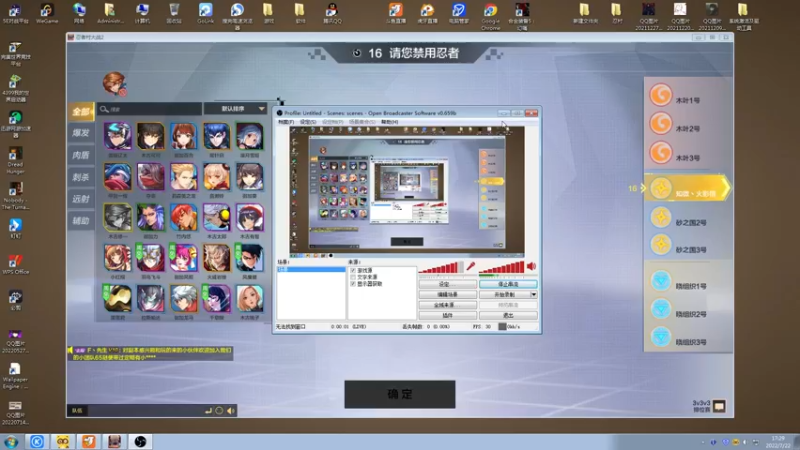Select the 晓组织2号 player slot
Image resolution: width=800 pixels, height=450 pixels.
point(688,309)
